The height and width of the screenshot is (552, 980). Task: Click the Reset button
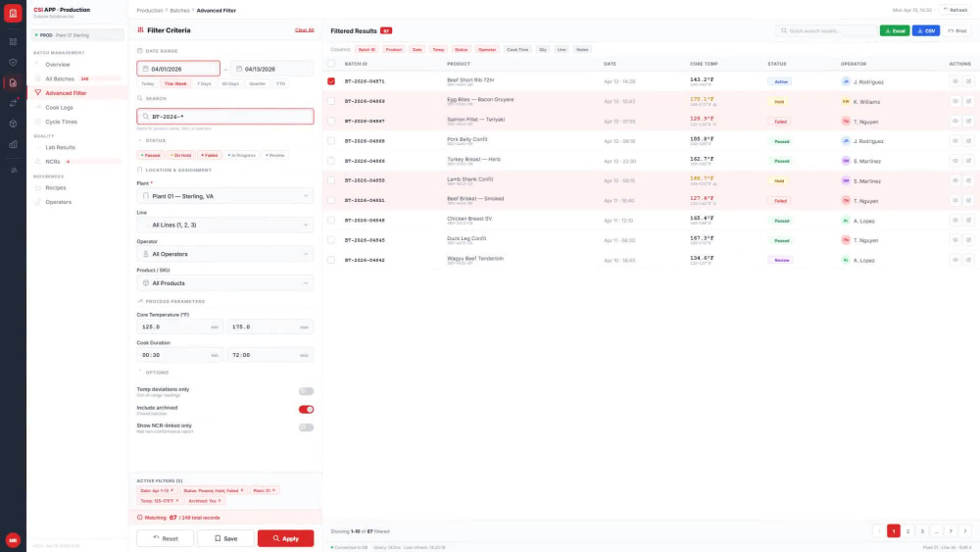coord(165,538)
